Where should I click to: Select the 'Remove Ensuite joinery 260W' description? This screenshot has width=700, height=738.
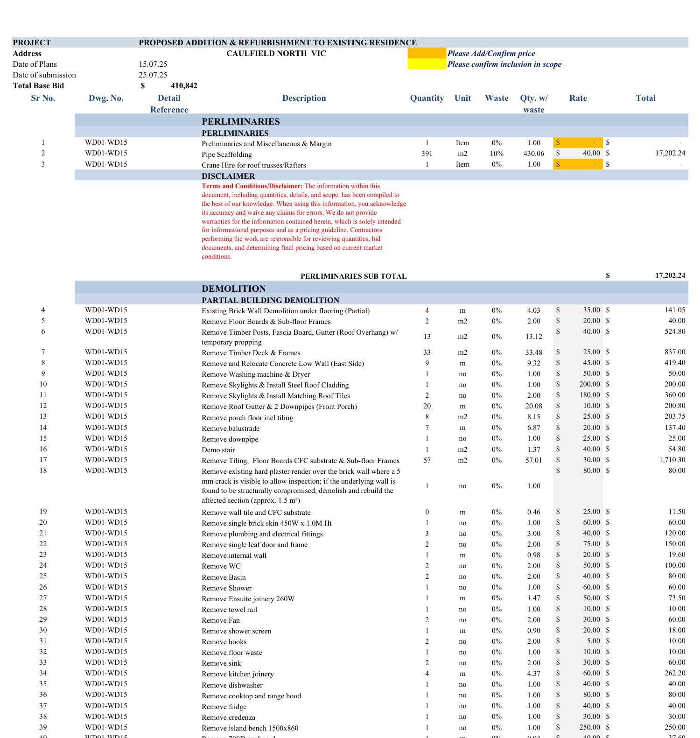tap(248, 599)
